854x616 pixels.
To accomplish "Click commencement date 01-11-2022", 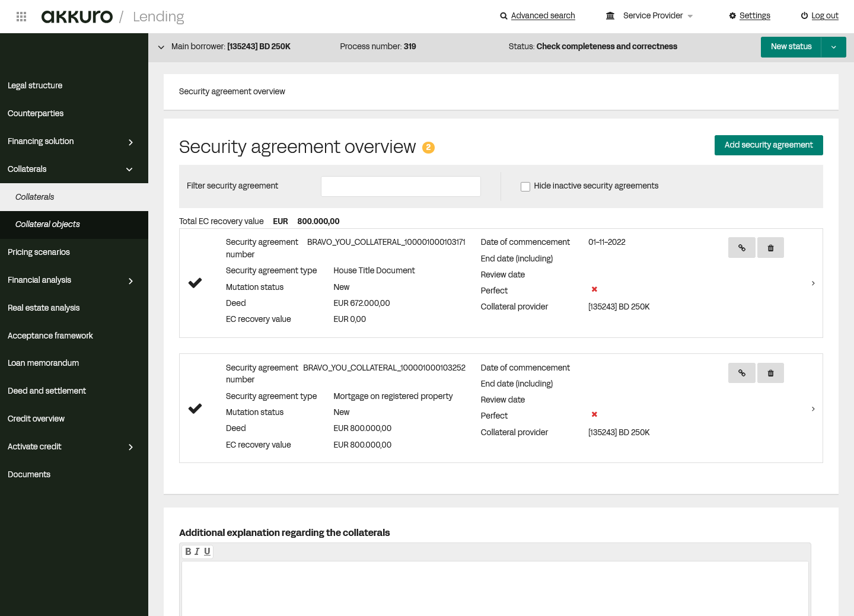I will [607, 242].
